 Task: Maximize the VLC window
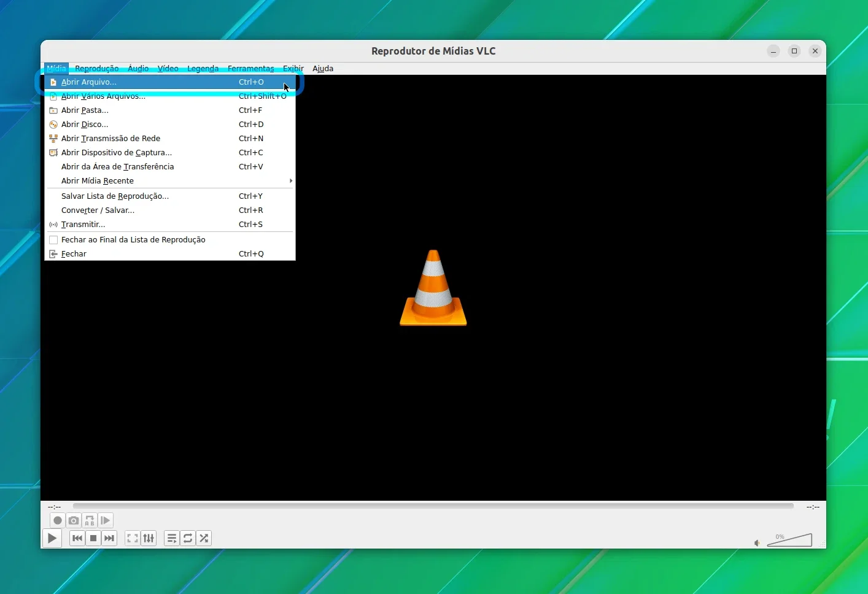(x=794, y=51)
